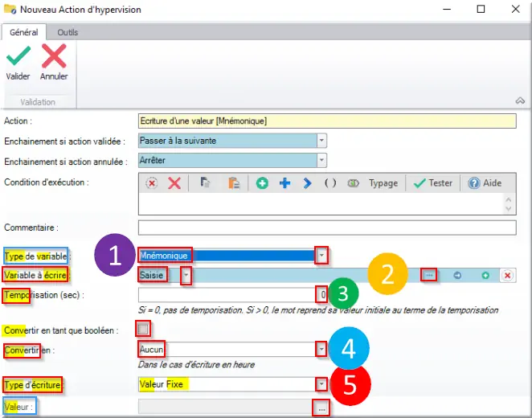
Task: Click the green circle plus icon in condition toolbar
Action: tap(262, 183)
